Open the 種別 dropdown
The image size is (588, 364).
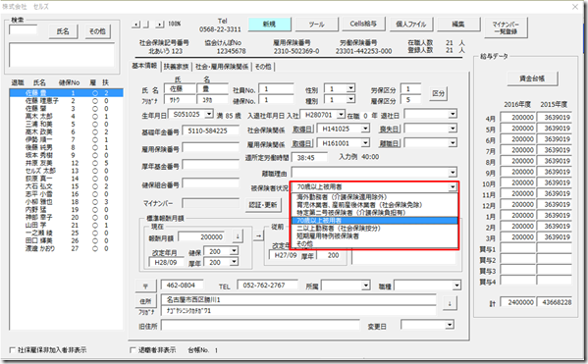[x=350, y=99]
